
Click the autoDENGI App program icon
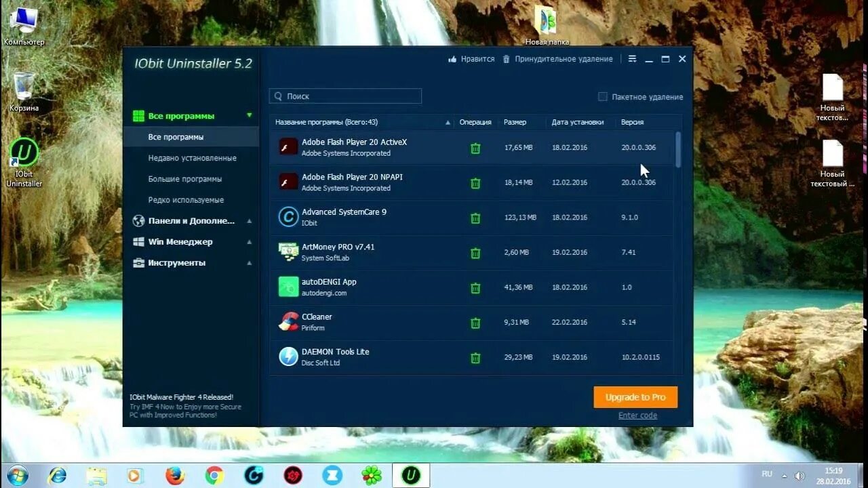pos(288,287)
